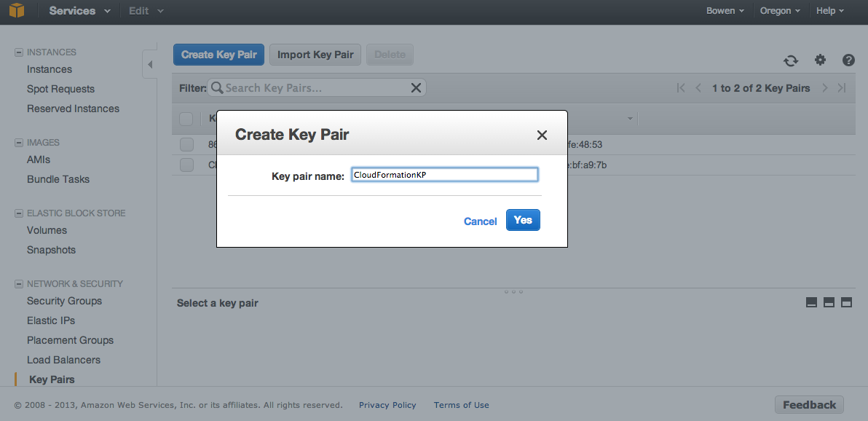Toggle the select-all key pairs checkbox
Screen dimensions: 868x421
click(x=186, y=119)
